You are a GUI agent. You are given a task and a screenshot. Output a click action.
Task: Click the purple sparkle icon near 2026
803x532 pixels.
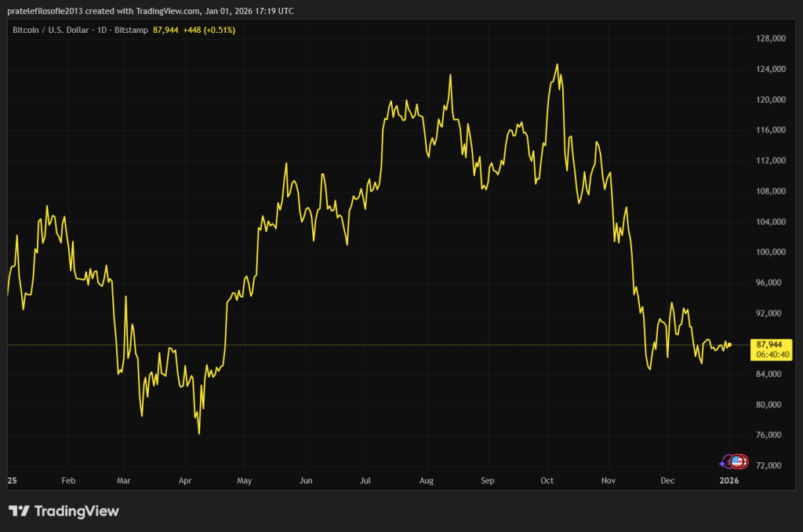[x=723, y=463]
